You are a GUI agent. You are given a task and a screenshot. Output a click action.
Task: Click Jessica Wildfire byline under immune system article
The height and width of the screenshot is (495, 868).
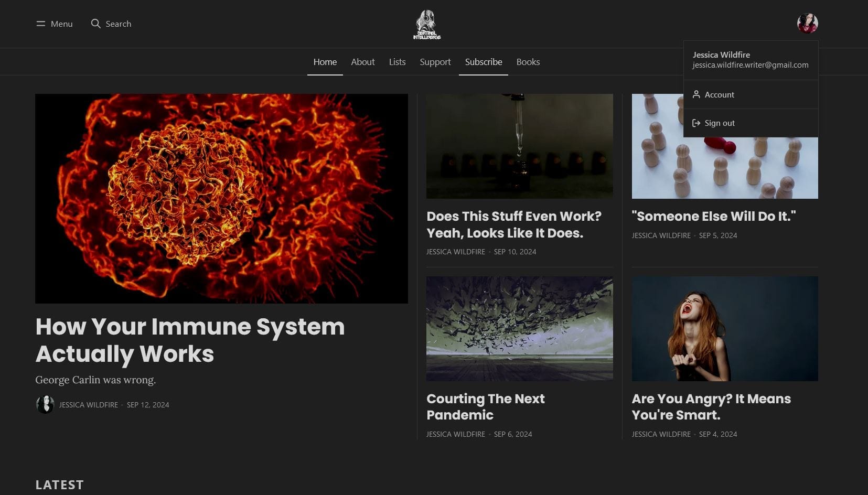[89, 405]
